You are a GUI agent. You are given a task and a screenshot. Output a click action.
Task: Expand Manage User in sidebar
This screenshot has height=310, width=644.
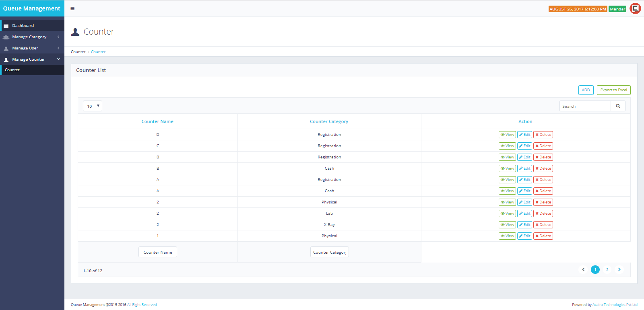[32, 48]
